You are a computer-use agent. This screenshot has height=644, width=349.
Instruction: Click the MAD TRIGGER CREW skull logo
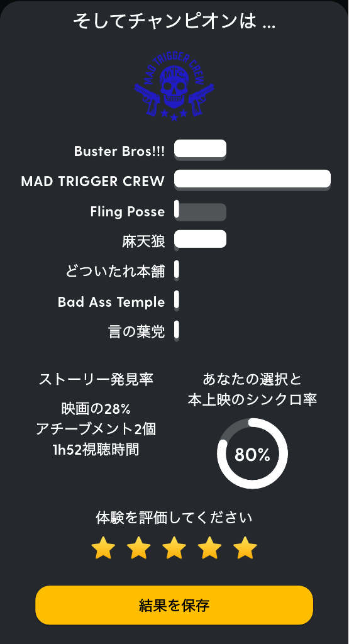pyautogui.click(x=174, y=87)
